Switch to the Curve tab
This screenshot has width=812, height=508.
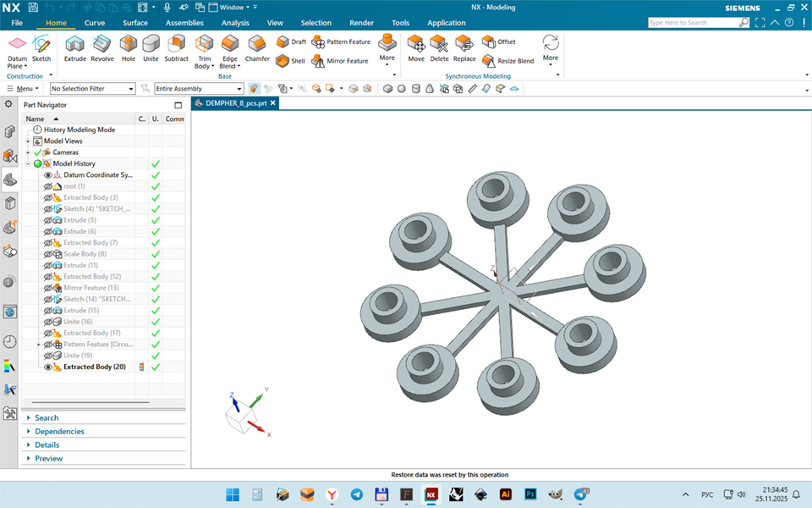[x=95, y=23]
